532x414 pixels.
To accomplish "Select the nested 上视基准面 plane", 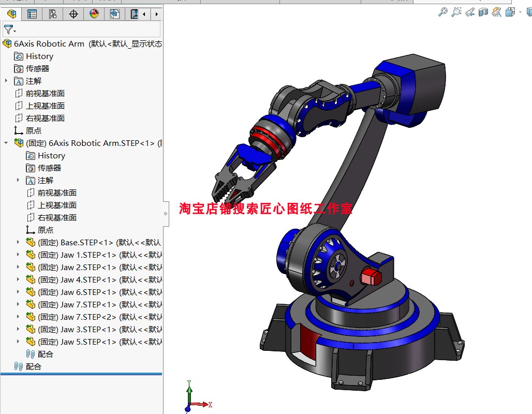I will (52, 205).
